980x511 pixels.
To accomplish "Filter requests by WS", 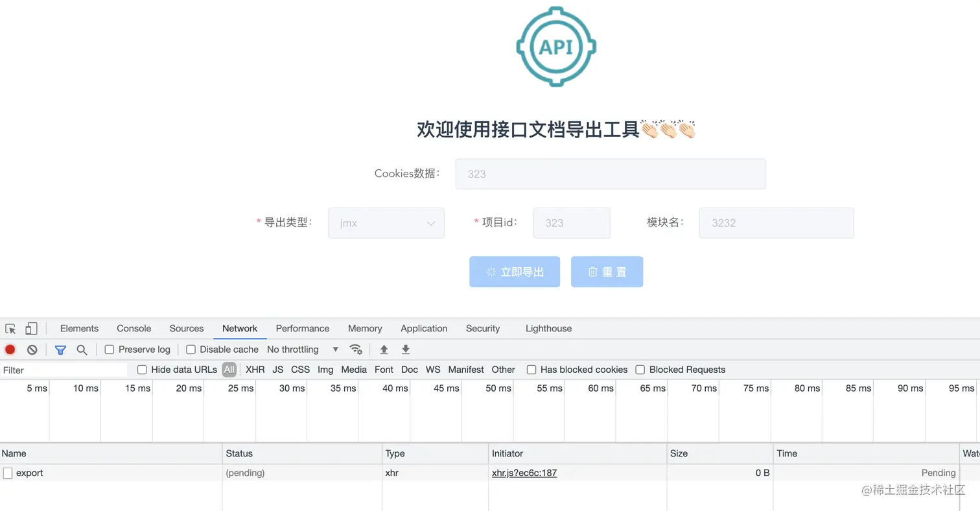I will click(x=433, y=370).
